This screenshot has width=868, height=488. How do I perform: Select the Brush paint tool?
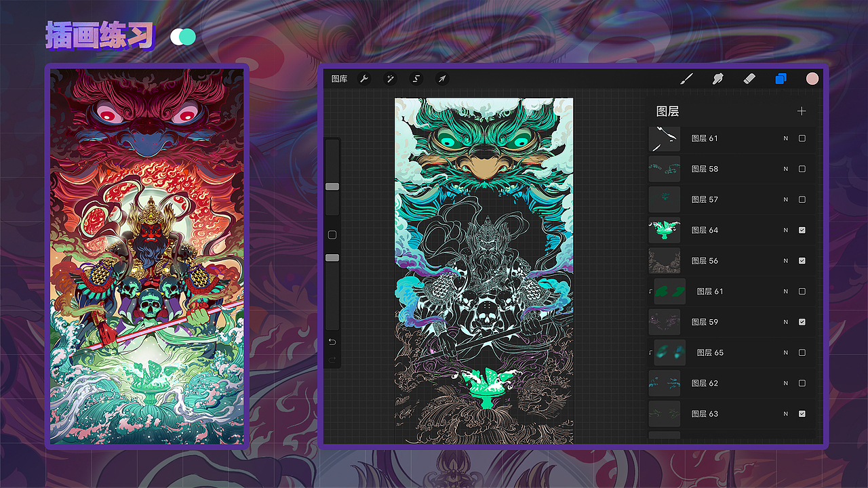pos(687,79)
